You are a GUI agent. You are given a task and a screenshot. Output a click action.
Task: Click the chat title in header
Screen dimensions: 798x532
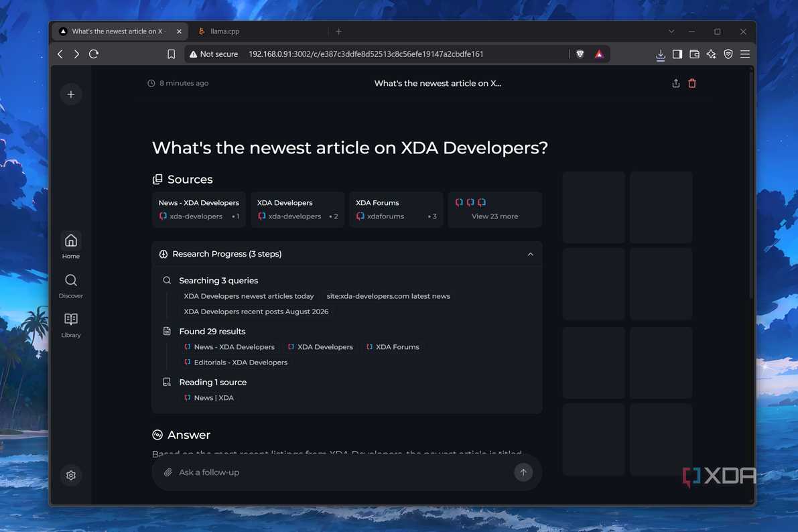(438, 84)
